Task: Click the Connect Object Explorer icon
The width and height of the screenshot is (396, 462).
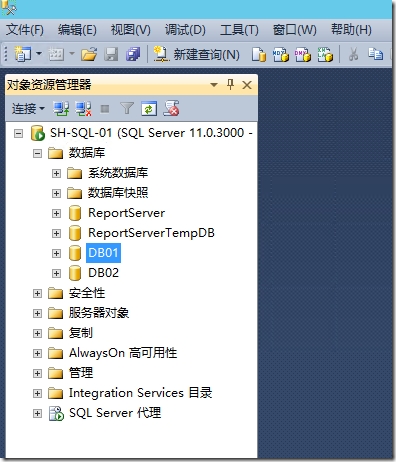Action: 61,109
